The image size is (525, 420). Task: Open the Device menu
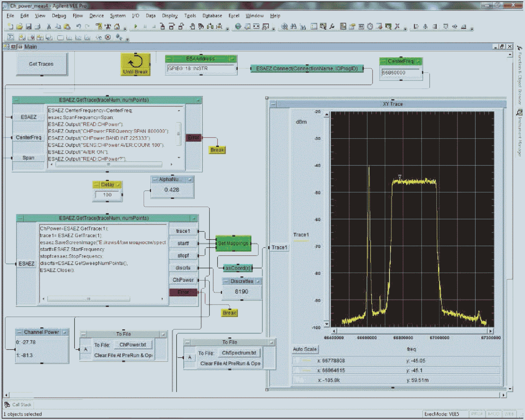pyautogui.click(x=96, y=16)
